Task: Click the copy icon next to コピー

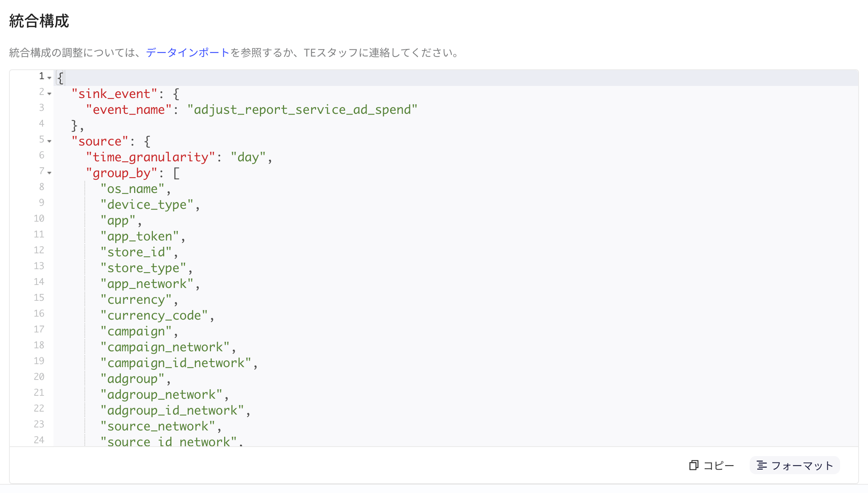Action: click(694, 465)
